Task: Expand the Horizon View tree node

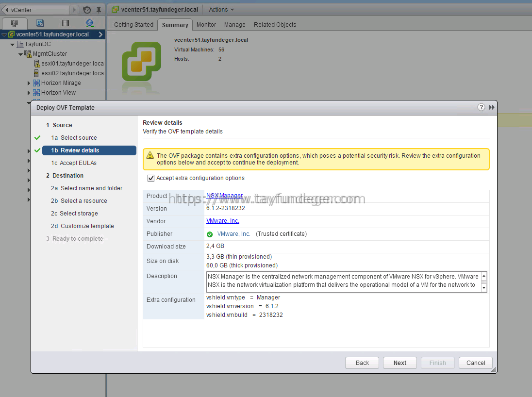Action: (29, 93)
